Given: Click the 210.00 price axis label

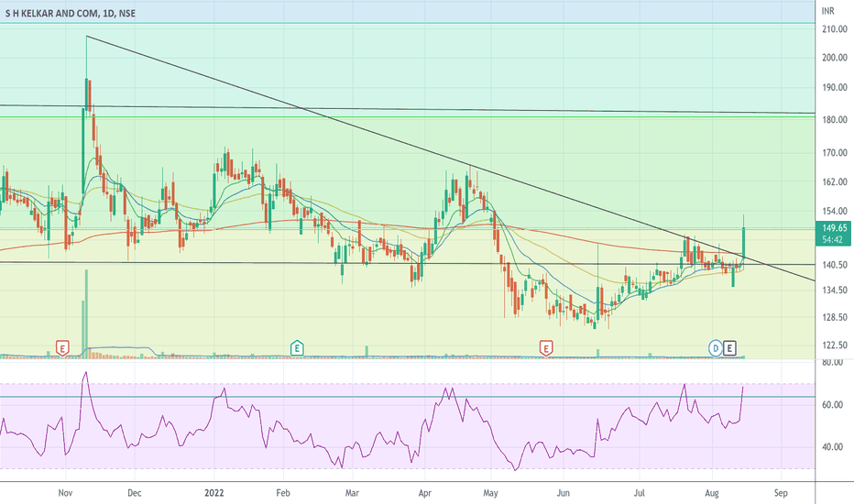Looking at the screenshot, I should tap(835, 29).
